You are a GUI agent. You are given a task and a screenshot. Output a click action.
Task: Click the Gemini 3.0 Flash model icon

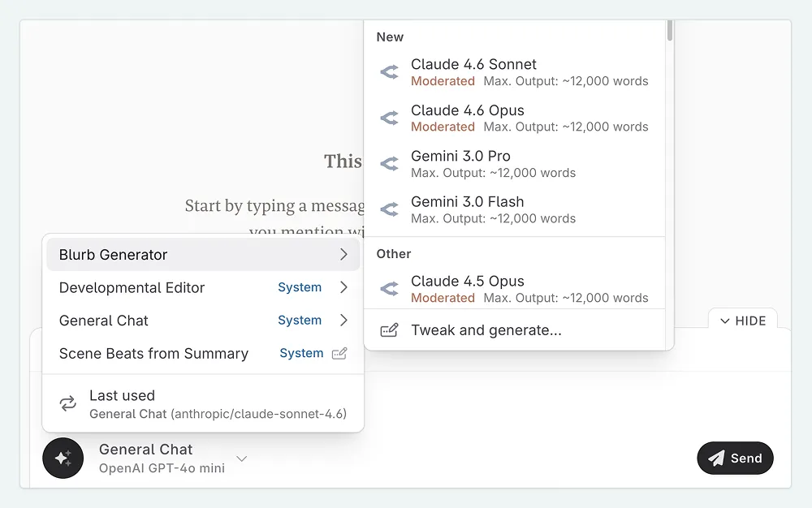tap(390, 209)
